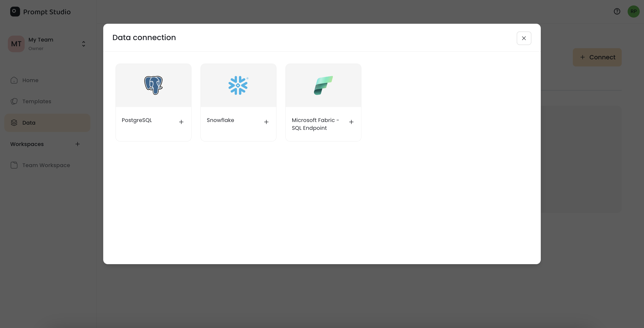The width and height of the screenshot is (644, 328).
Task: Select the Snowflake card label
Action: tap(220, 120)
